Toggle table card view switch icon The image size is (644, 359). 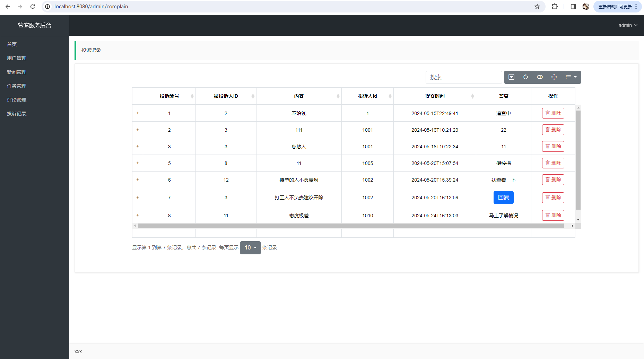(x=540, y=77)
